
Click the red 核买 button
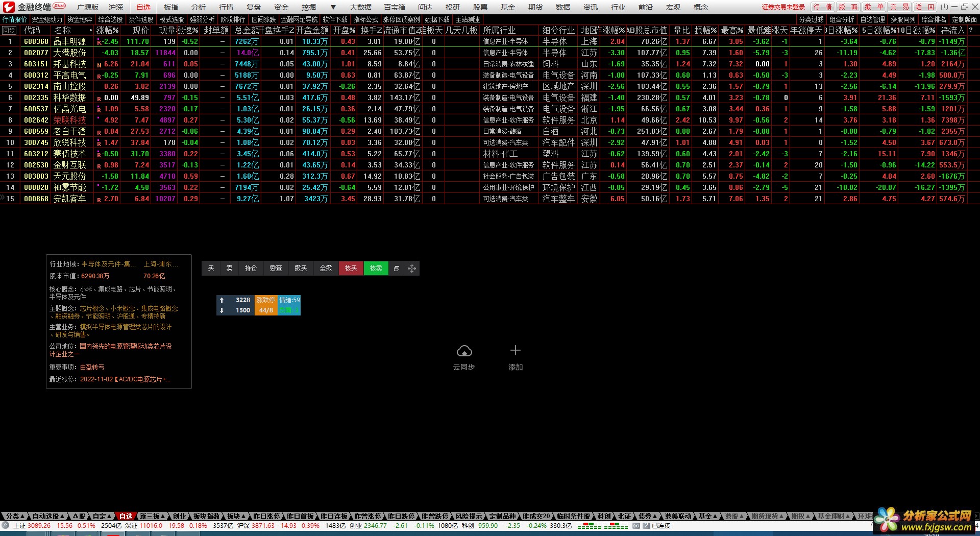pos(351,269)
